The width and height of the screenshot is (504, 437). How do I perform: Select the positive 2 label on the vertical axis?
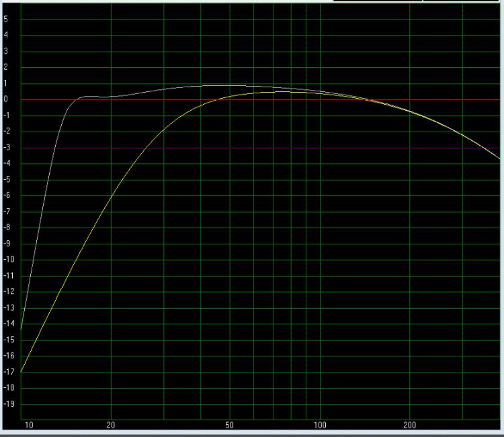(6, 66)
